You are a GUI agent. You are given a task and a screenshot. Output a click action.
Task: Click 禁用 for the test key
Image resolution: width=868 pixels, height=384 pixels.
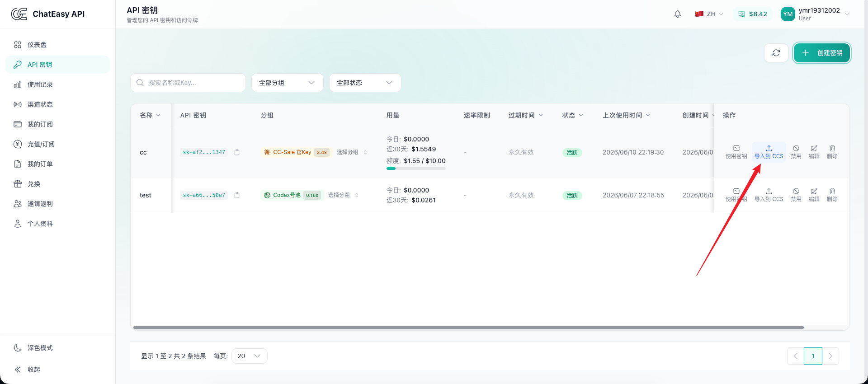point(796,195)
